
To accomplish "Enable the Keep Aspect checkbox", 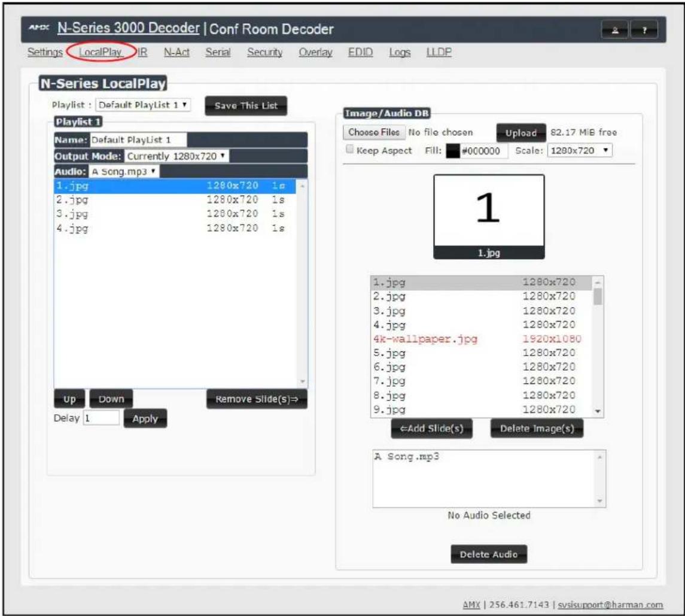I will coord(349,150).
